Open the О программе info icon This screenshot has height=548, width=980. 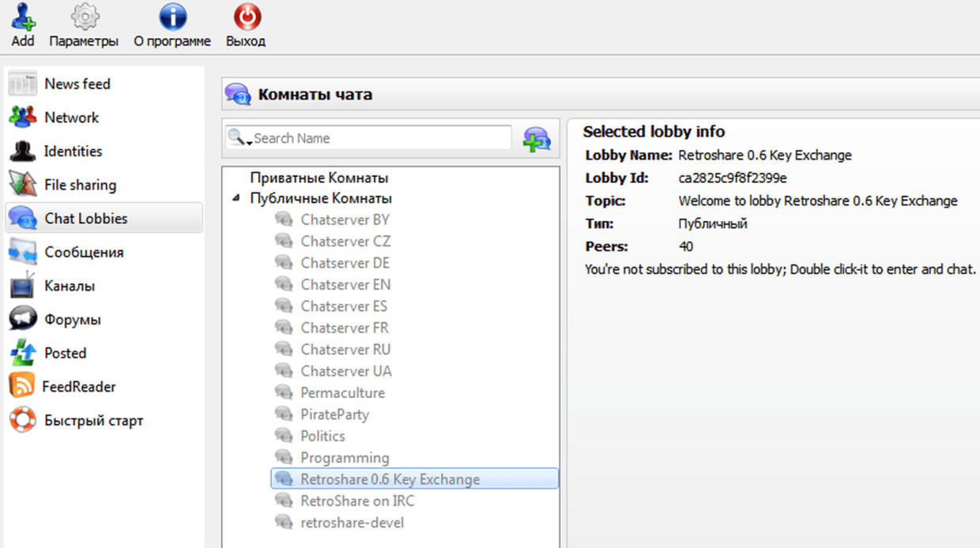[172, 17]
